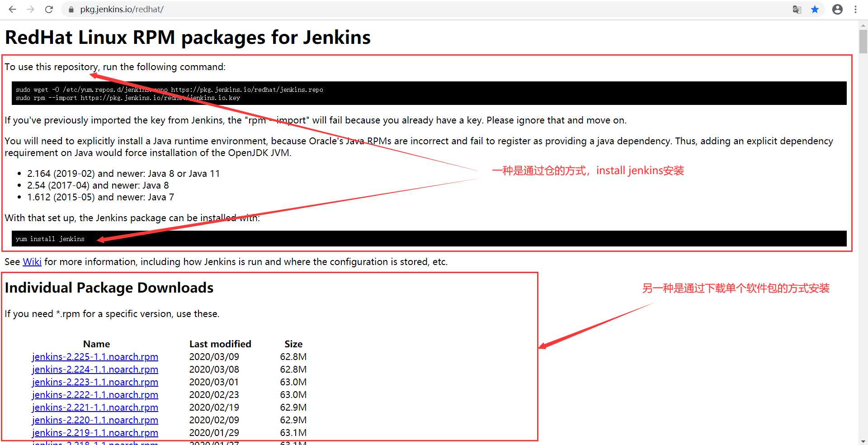This screenshot has width=868, height=445.
Task: Click the '2.54 (2017-04) and newer' bullet
Action: (98, 185)
